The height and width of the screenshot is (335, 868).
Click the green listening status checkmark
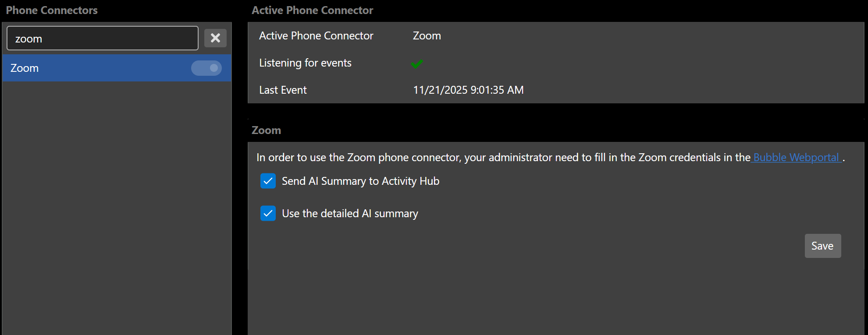(x=417, y=64)
